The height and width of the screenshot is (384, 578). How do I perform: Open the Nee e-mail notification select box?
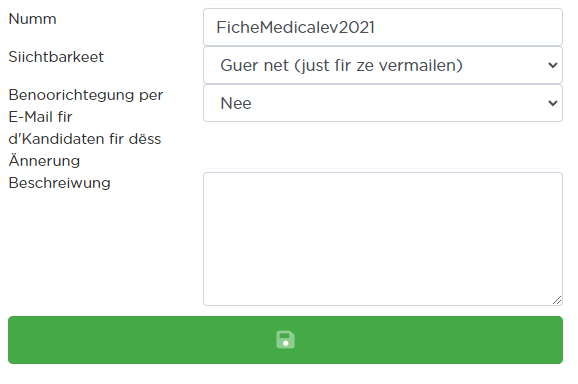coord(383,103)
